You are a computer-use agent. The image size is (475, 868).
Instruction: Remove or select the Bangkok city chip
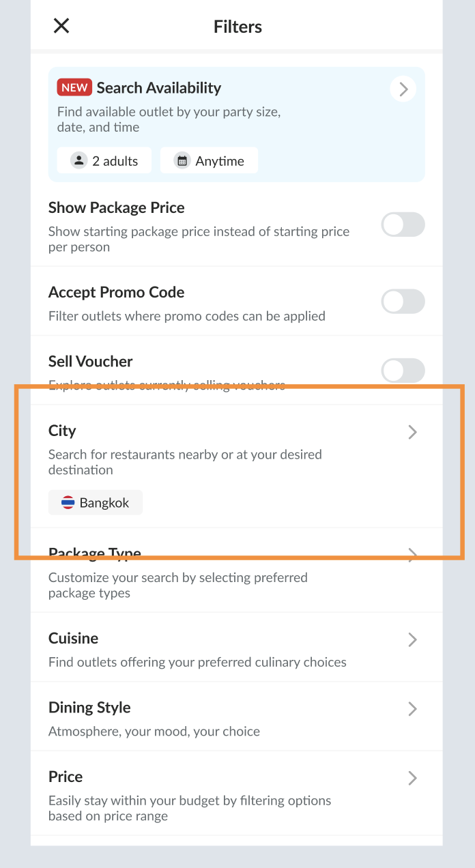(x=96, y=503)
